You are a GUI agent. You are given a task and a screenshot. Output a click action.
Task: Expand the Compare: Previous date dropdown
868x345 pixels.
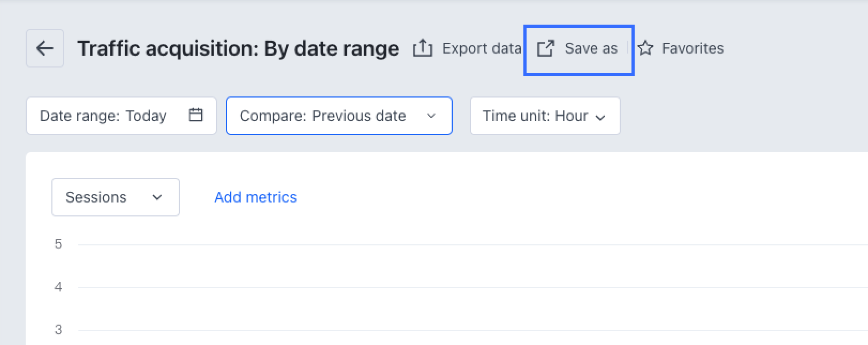point(323,116)
